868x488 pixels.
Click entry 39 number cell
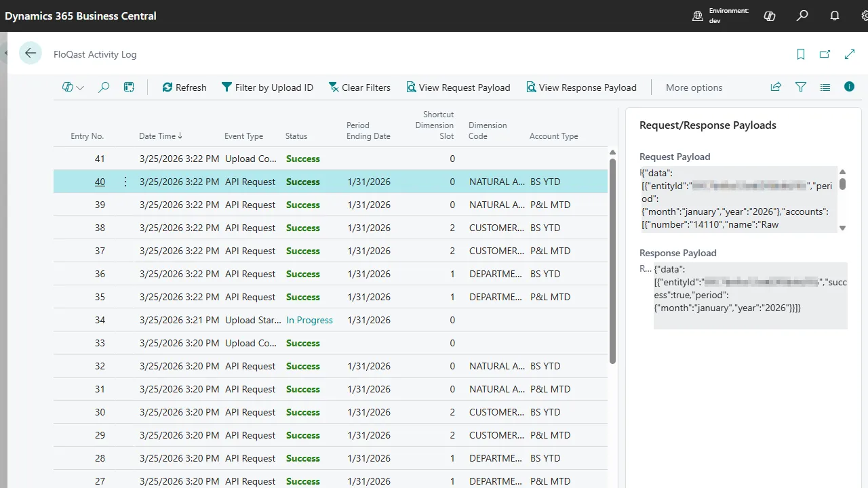click(x=100, y=205)
